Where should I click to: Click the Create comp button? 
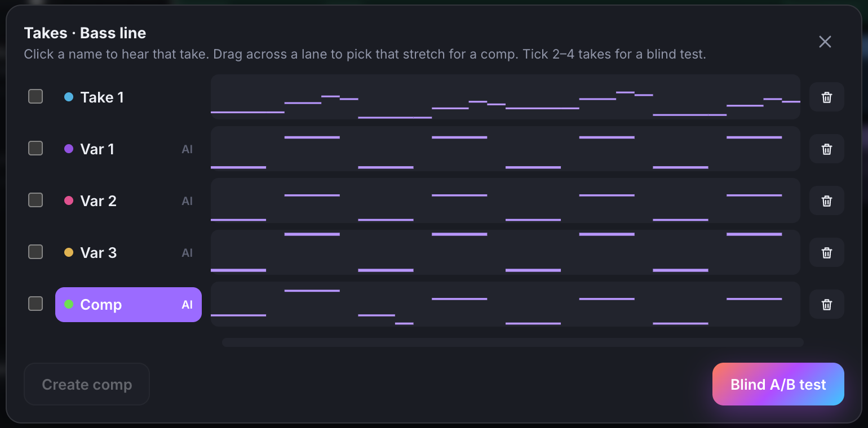(x=87, y=384)
